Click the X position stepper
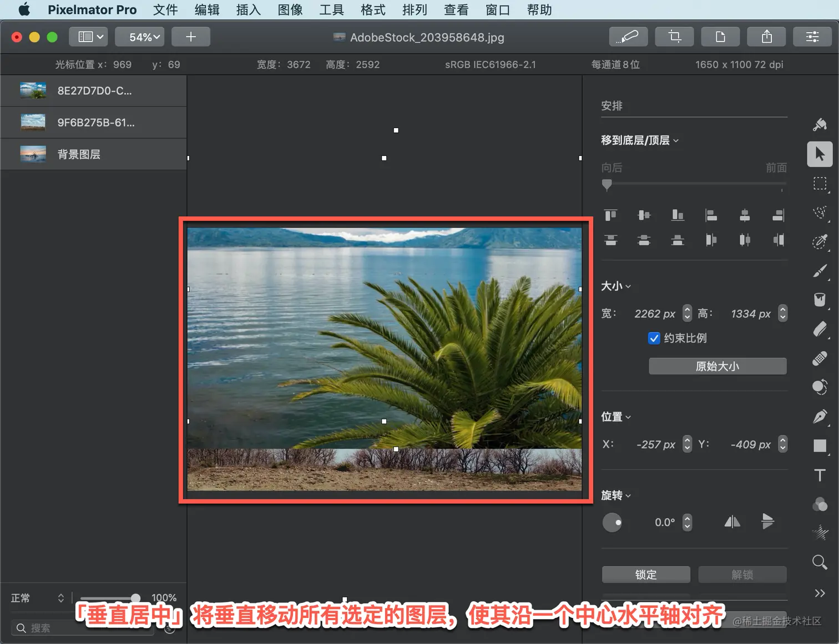The height and width of the screenshot is (644, 839). [688, 444]
